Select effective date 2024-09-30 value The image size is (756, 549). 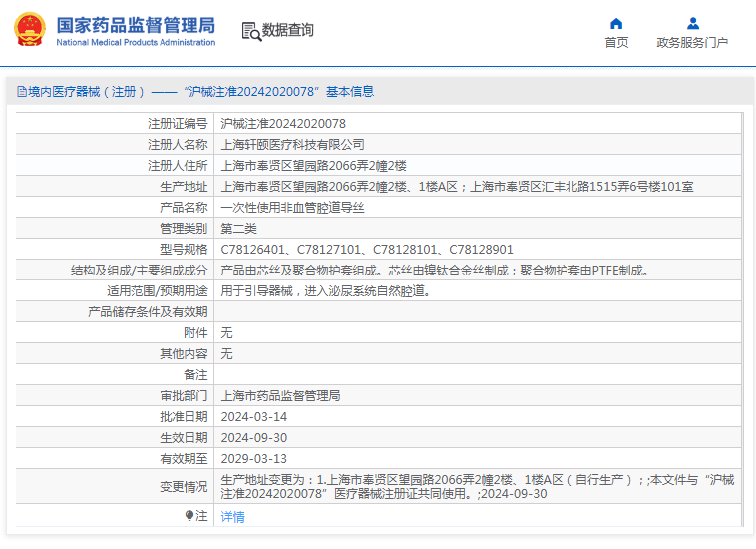tap(254, 438)
